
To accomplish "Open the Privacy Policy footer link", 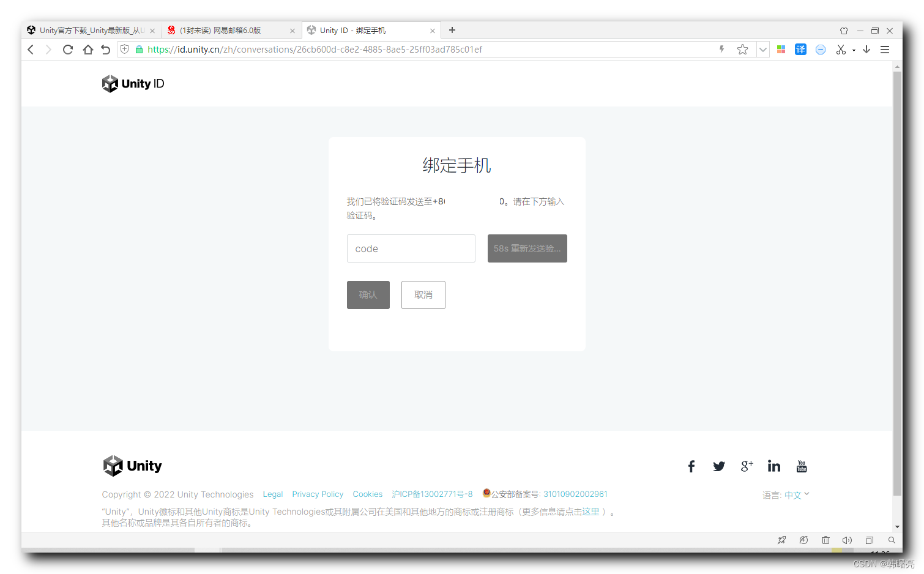I will click(x=318, y=494).
